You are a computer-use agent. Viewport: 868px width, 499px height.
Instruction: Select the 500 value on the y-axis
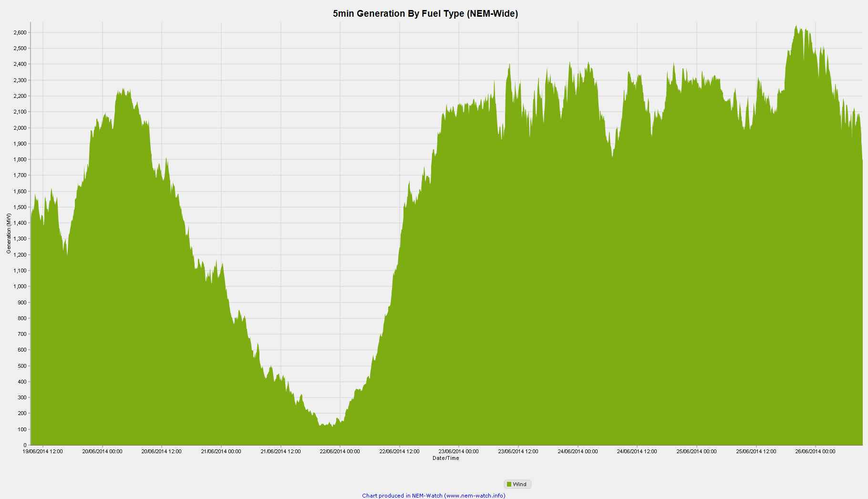[22, 366]
